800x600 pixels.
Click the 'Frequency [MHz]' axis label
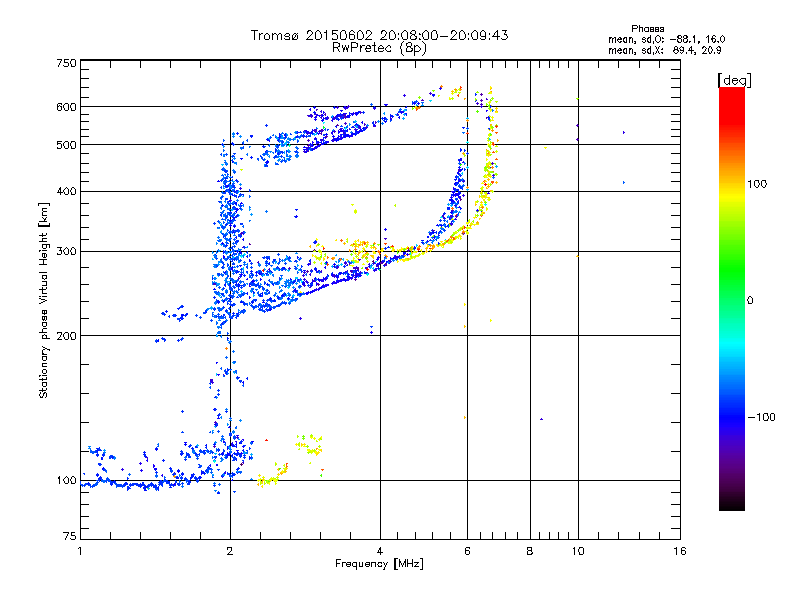(x=379, y=564)
